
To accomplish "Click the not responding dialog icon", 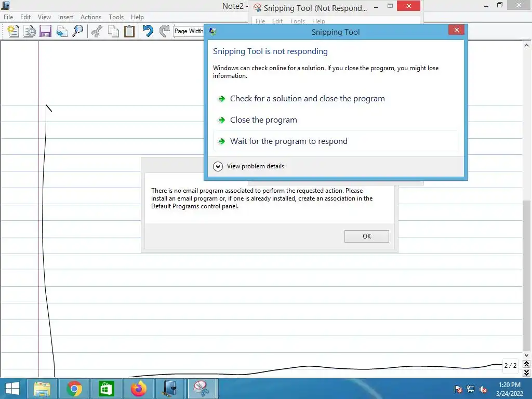I will coord(213,32).
